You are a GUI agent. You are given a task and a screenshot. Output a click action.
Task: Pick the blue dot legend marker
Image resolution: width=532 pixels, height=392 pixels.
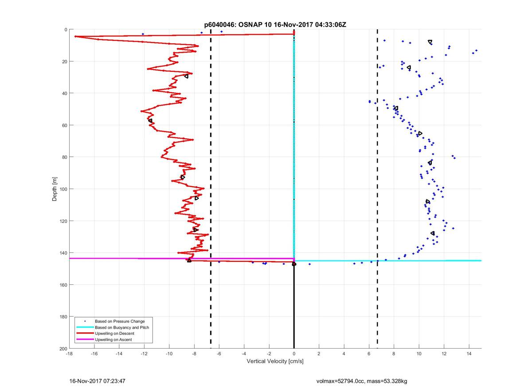[85, 321]
